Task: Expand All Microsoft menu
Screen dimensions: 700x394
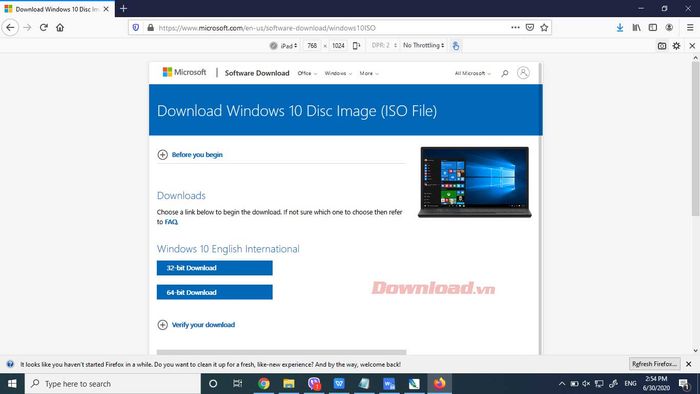Action: point(472,73)
